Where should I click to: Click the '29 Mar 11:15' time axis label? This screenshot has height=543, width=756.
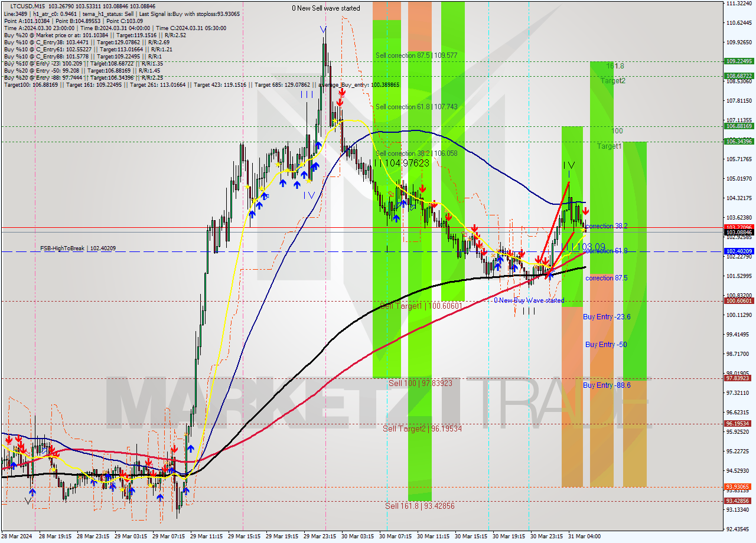coord(206,537)
